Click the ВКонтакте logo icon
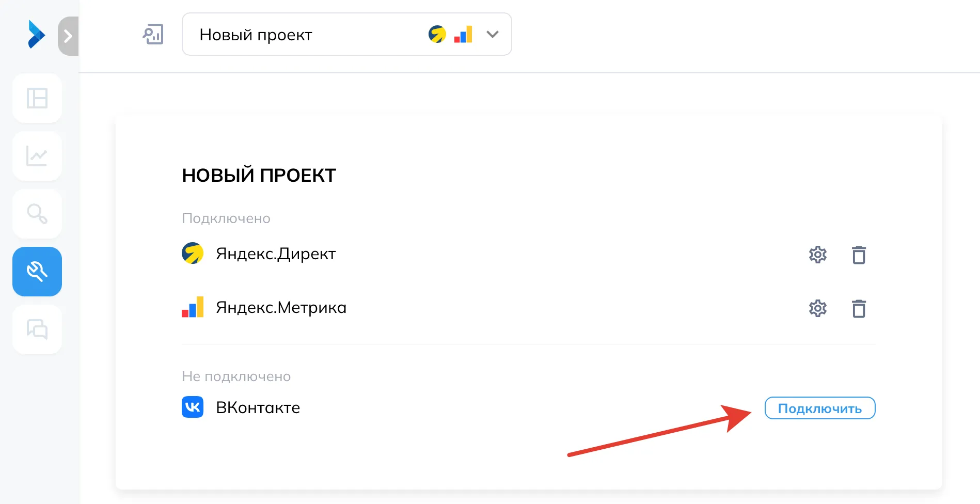 [193, 407]
